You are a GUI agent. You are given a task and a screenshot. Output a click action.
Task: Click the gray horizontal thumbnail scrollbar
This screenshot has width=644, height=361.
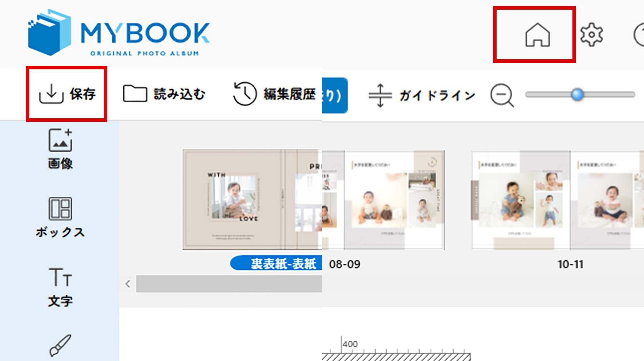pyautogui.click(x=229, y=284)
